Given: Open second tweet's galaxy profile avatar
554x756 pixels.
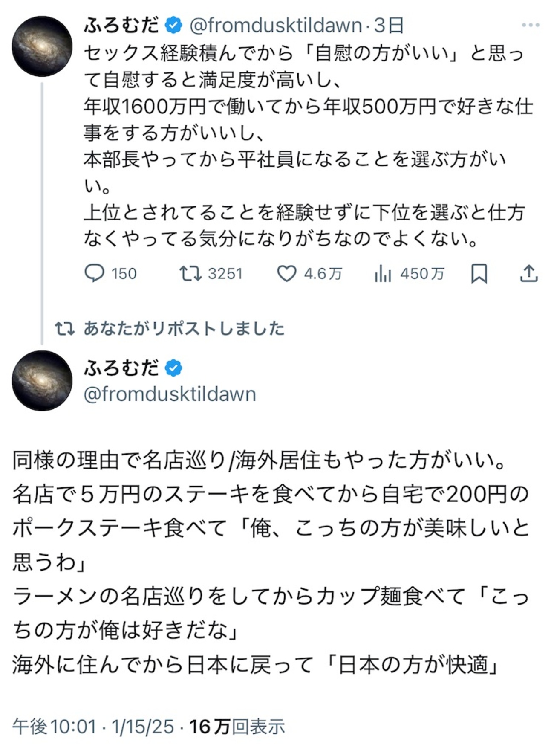Looking at the screenshot, I should [42, 380].
